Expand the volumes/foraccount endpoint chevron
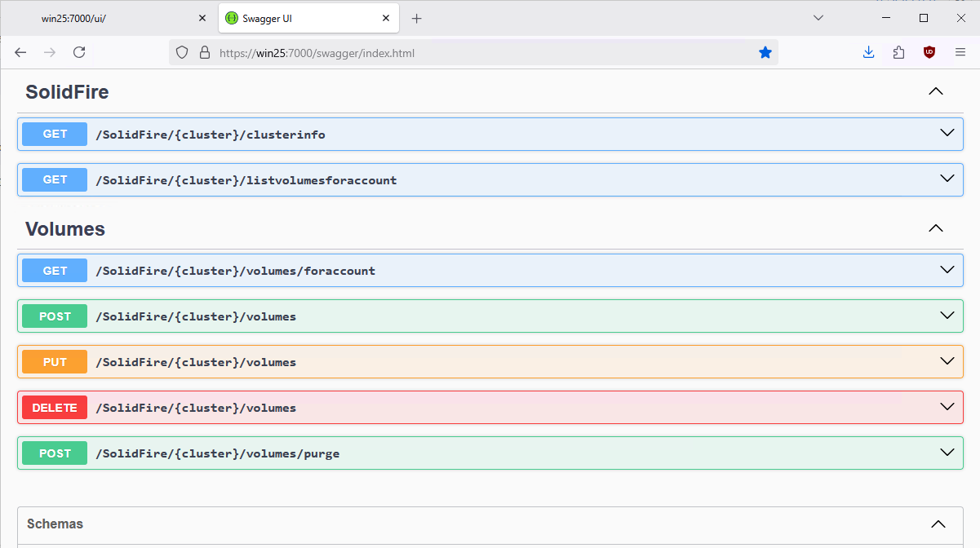This screenshot has width=980, height=548. [x=947, y=269]
